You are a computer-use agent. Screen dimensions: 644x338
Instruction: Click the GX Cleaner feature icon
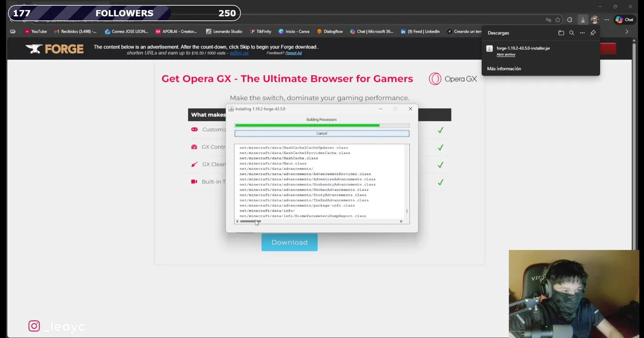(194, 164)
